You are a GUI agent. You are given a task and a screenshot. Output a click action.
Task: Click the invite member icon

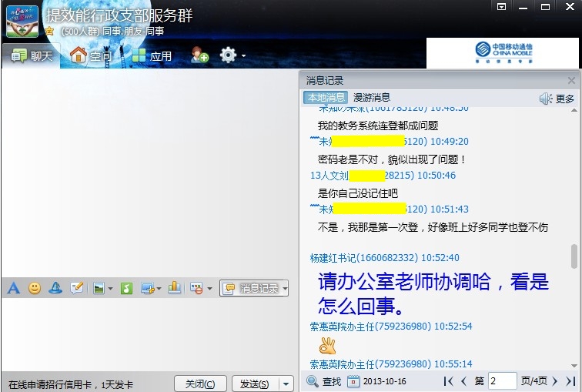point(199,55)
